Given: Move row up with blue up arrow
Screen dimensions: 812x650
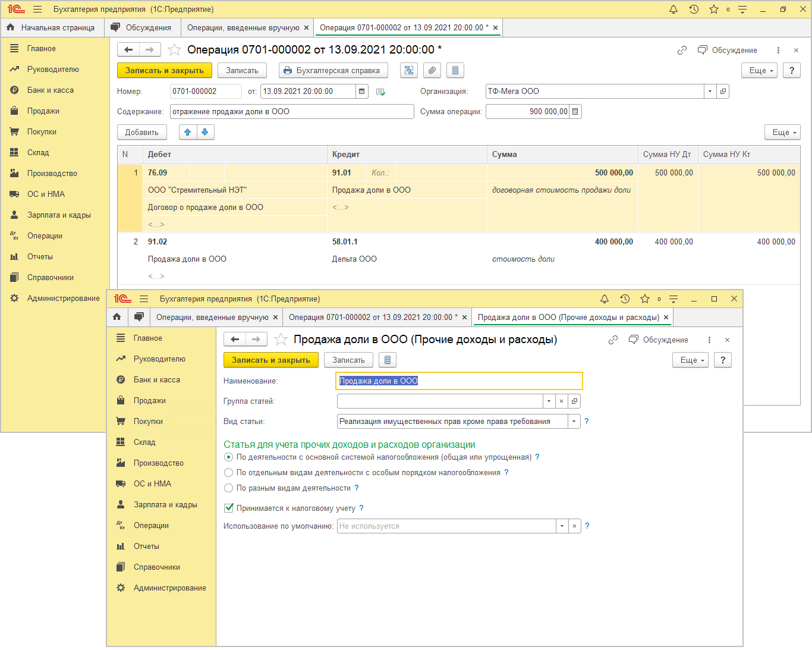Looking at the screenshot, I should point(188,132).
